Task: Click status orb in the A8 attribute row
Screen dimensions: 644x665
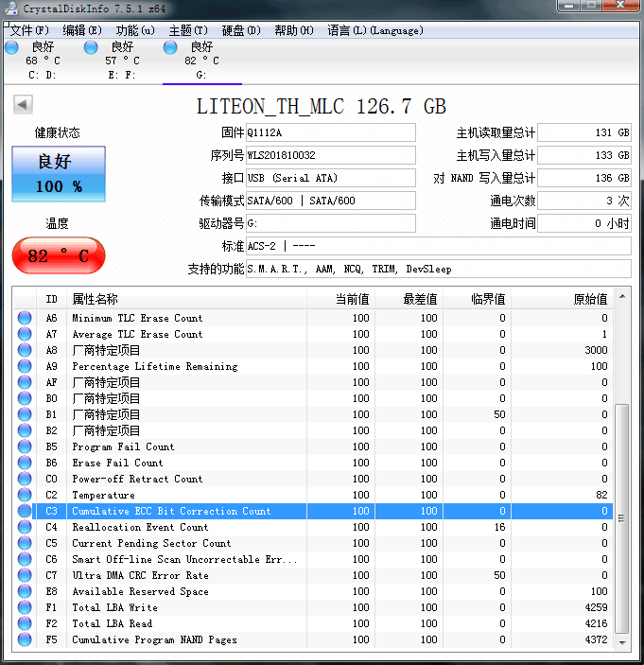Action: click(x=25, y=350)
